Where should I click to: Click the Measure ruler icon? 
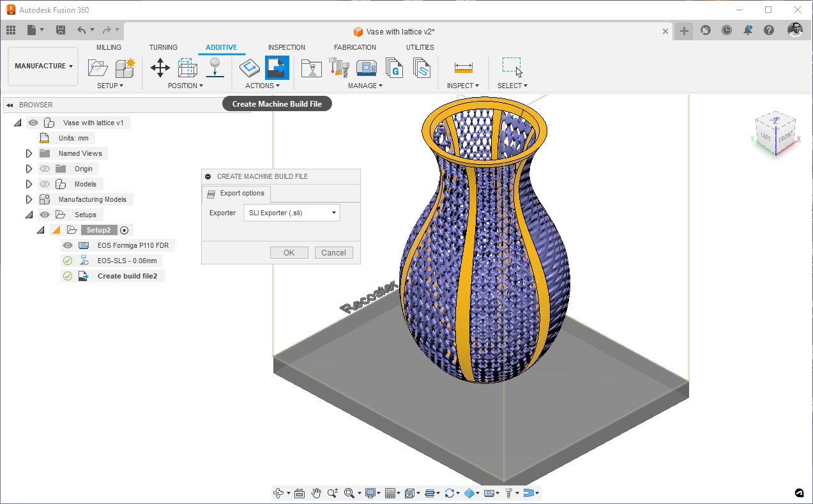coord(463,67)
